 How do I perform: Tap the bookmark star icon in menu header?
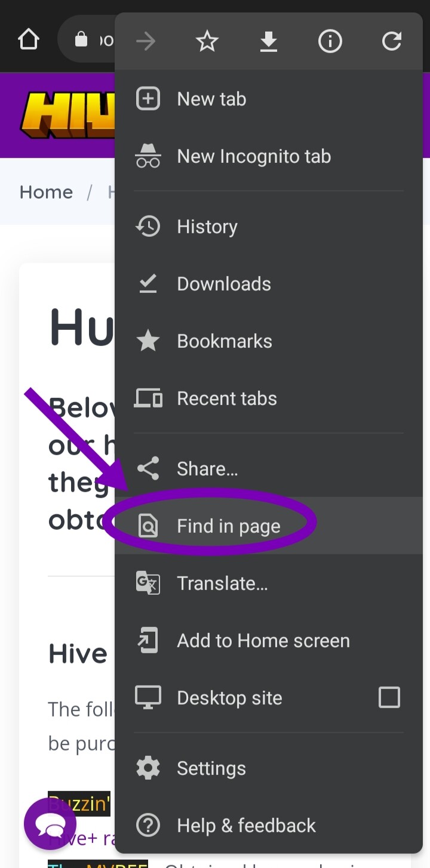tap(207, 41)
